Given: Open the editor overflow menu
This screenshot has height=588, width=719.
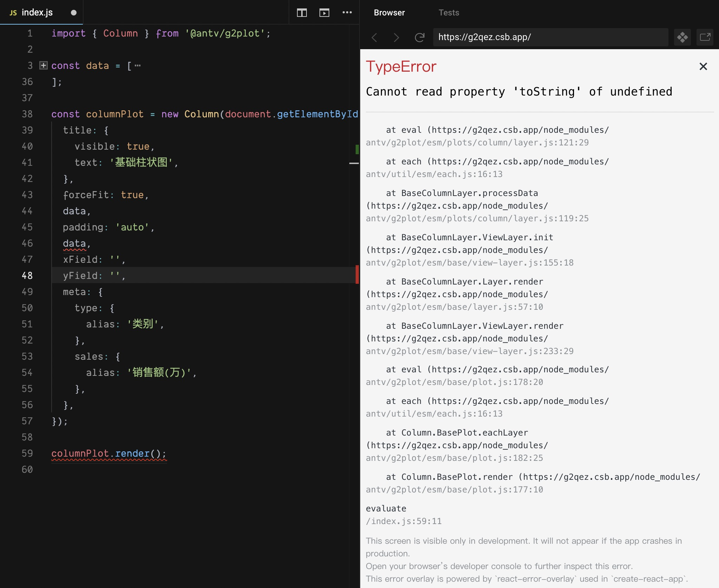Looking at the screenshot, I should pyautogui.click(x=347, y=13).
